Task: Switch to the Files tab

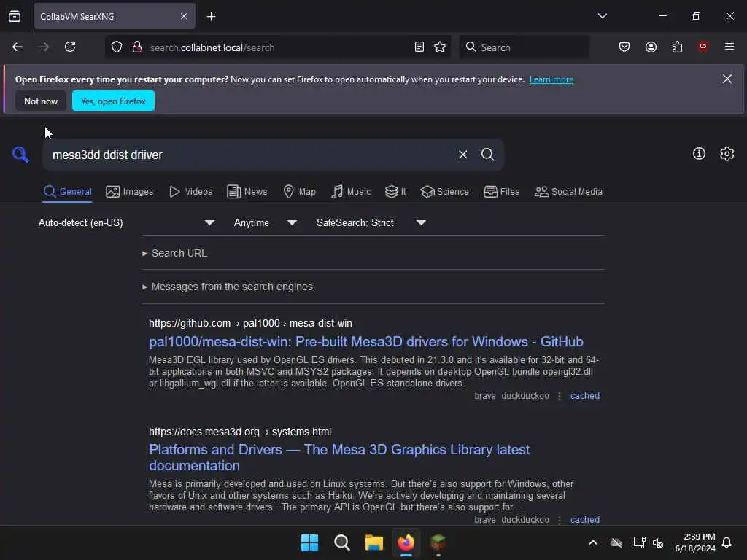Action: coord(501,192)
